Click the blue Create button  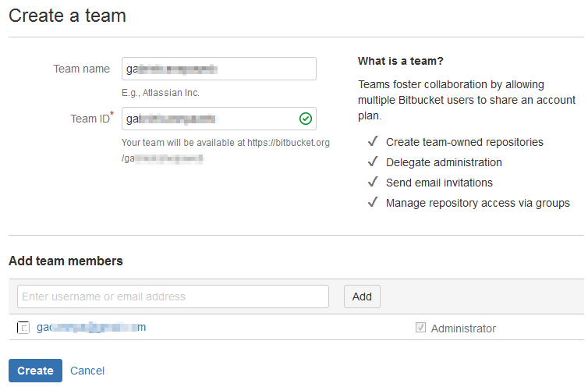[x=35, y=371]
